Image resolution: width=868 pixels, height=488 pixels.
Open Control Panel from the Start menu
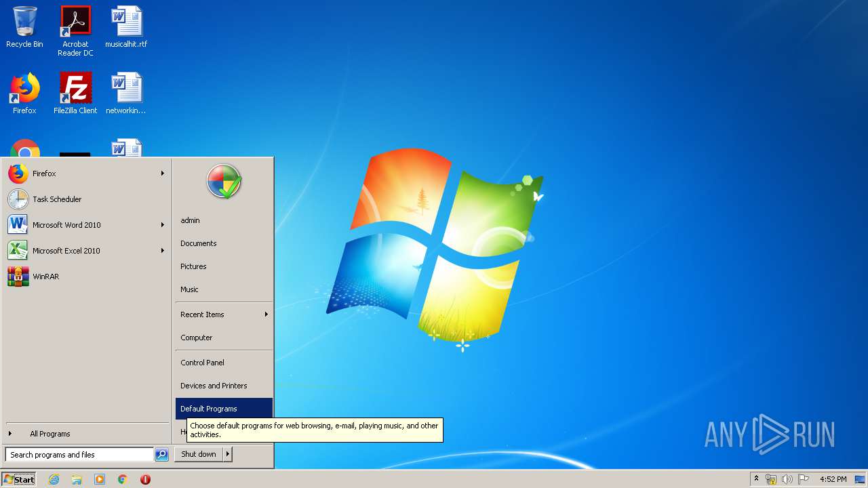224,363
